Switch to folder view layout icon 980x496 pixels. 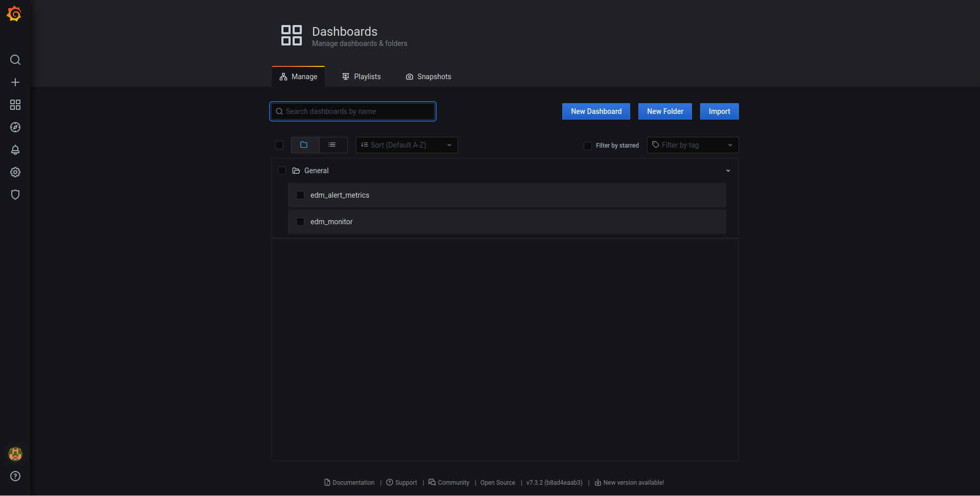pos(305,145)
